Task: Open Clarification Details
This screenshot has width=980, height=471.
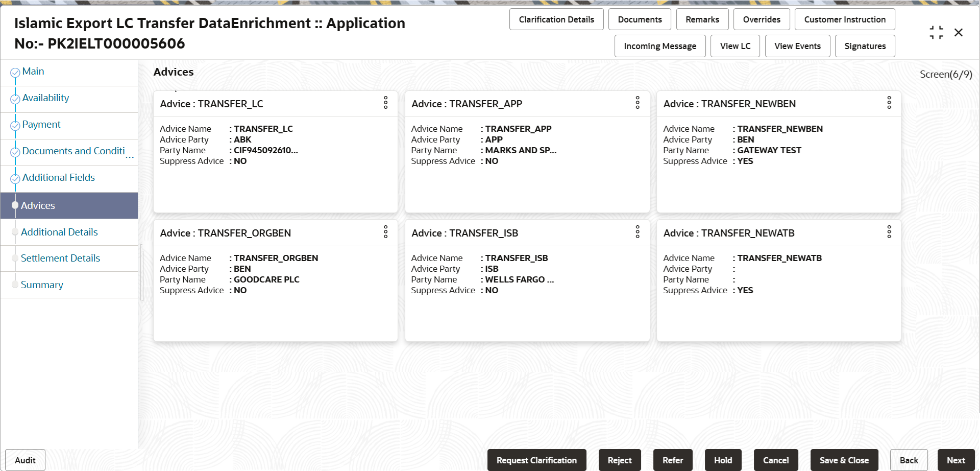Action: tap(556, 19)
